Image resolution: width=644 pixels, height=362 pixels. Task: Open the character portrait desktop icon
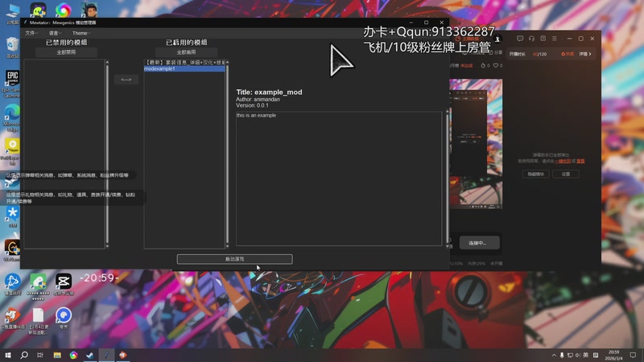pos(89,10)
